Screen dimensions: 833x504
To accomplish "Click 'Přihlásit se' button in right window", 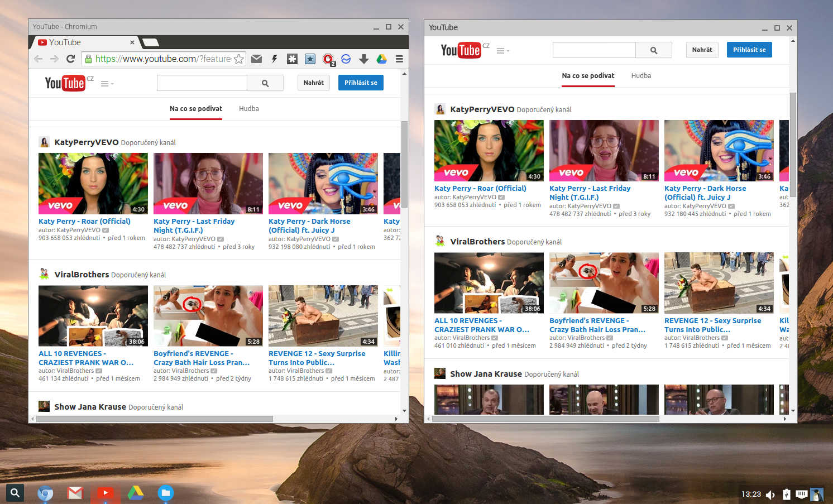I will (x=749, y=50).
